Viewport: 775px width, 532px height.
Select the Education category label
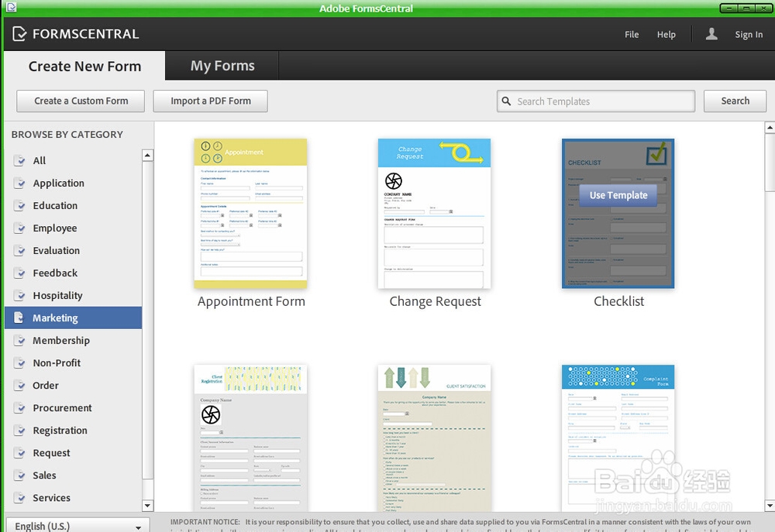[x=55, y=205]
